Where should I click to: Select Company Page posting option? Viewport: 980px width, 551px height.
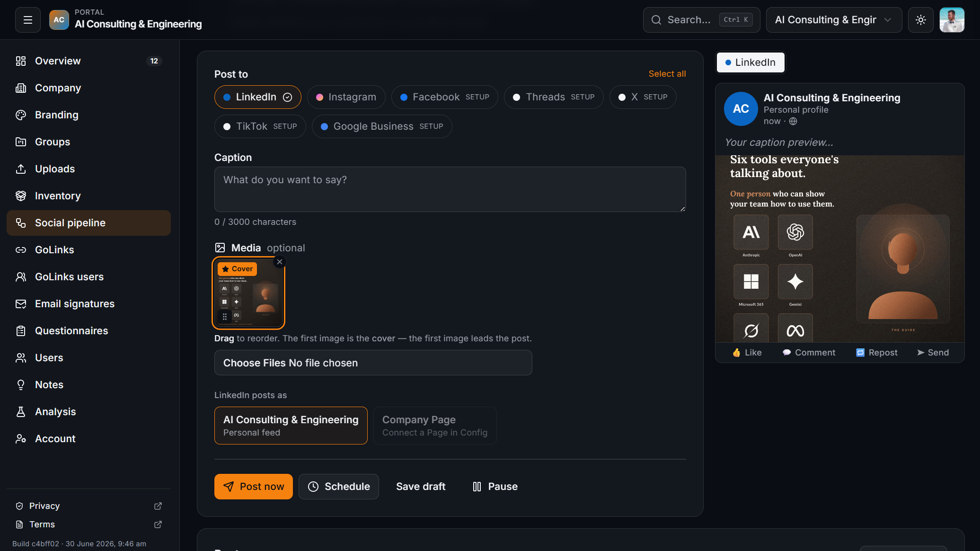click(435, 426)
